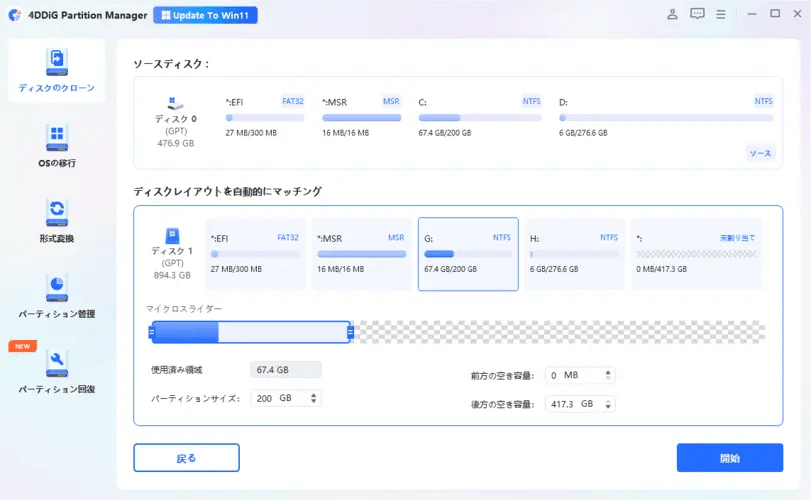The width and height of the screenshot is (811, 500).
Task: Open the user account icon
Action: click(672, 14)
